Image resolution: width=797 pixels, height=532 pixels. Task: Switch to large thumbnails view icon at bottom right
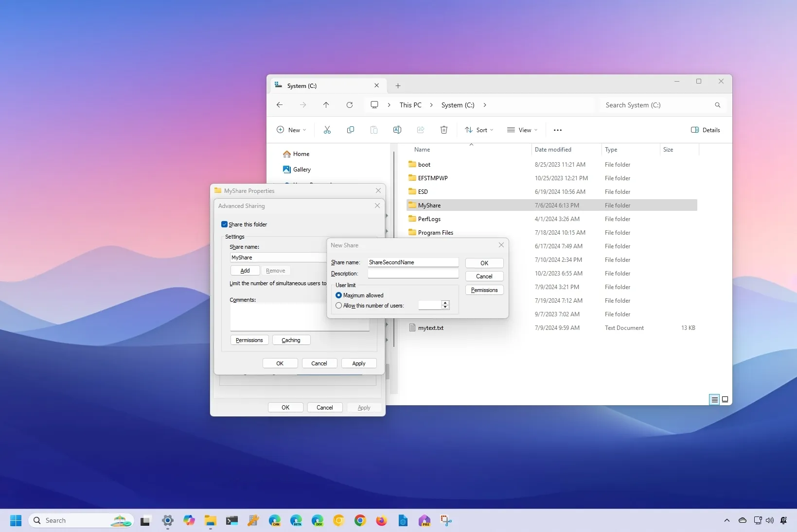click(x=725, y=399)
